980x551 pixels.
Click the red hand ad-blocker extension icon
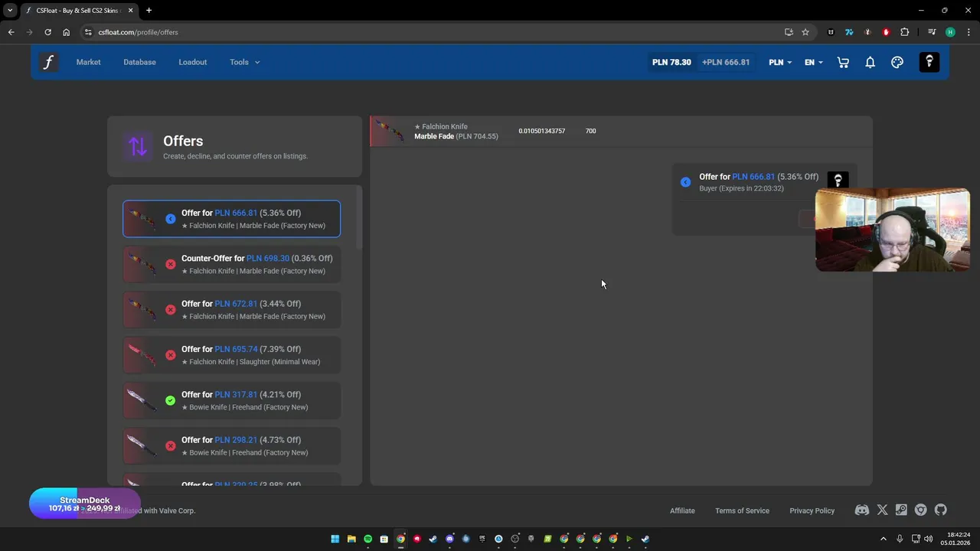pos(886,32)
